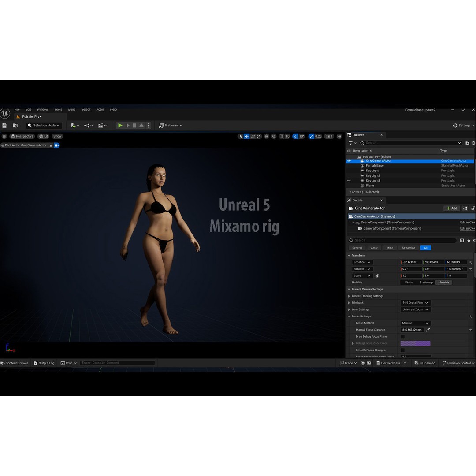Select the Actor filter tab in Details
Image resolution: width=476 pixels, height=476 pixels.
[374, 248]
